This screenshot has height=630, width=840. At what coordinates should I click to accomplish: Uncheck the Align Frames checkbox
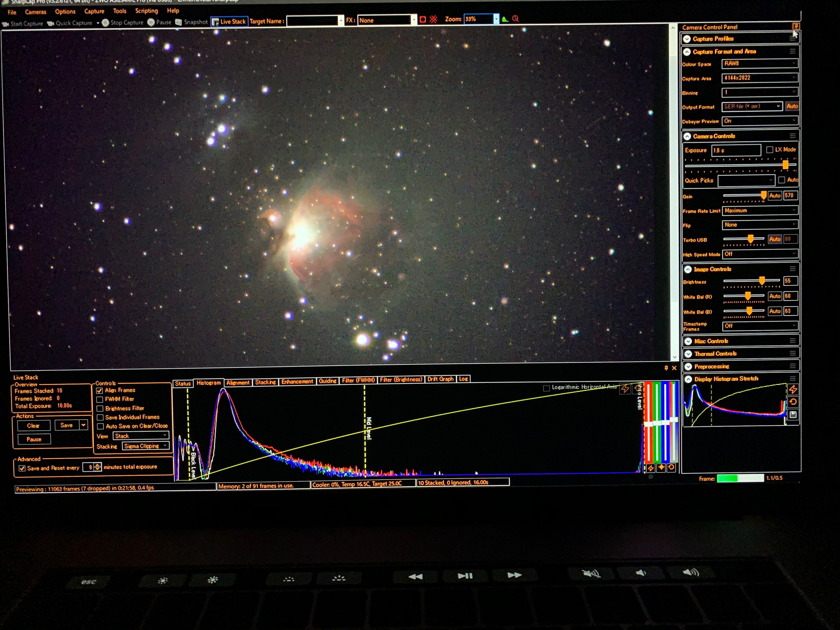click(x=100, y=390)
